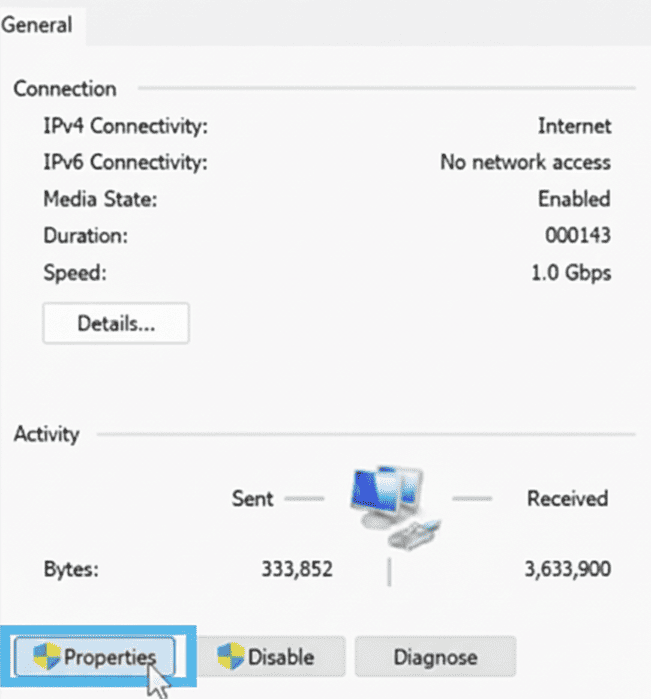Open the Details... dialog

pyautogui.click(x=116, y=323)
